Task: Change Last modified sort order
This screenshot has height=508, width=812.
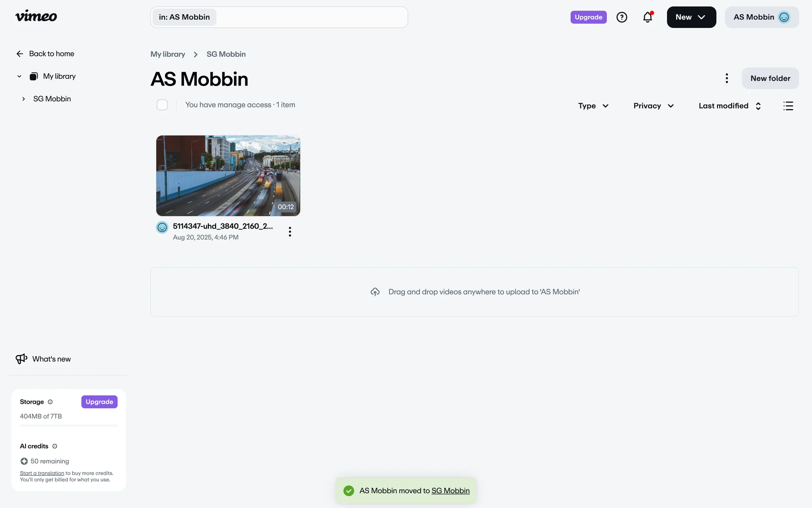Action: (730, 106)
